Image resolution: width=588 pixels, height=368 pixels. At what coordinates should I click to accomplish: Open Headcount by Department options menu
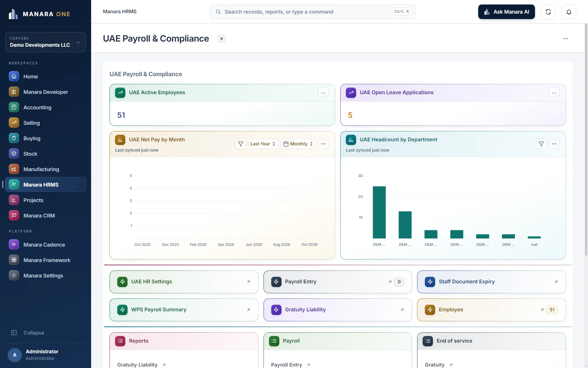coord(554,144)
